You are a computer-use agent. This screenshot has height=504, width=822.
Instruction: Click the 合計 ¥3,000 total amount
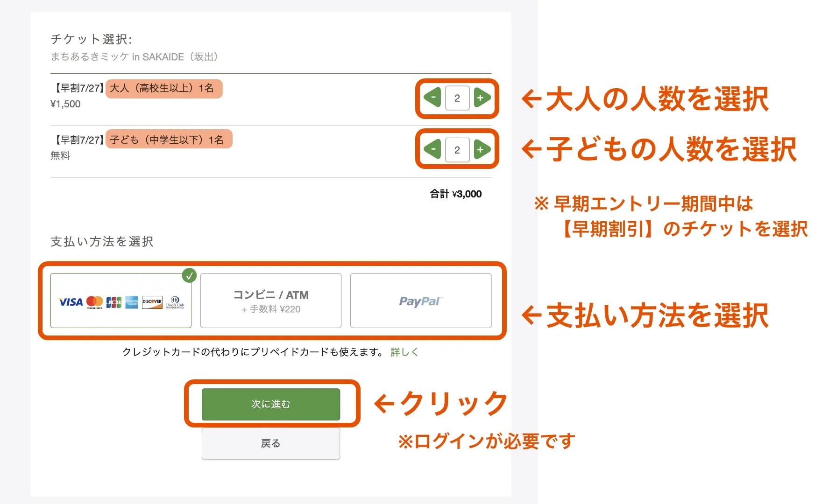[x=456, y=194]
